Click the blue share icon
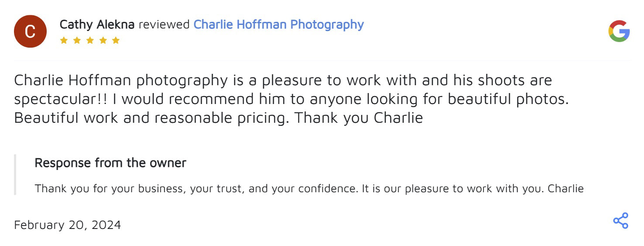This screenshot has width=644, height=246. (x=620, y=221)
